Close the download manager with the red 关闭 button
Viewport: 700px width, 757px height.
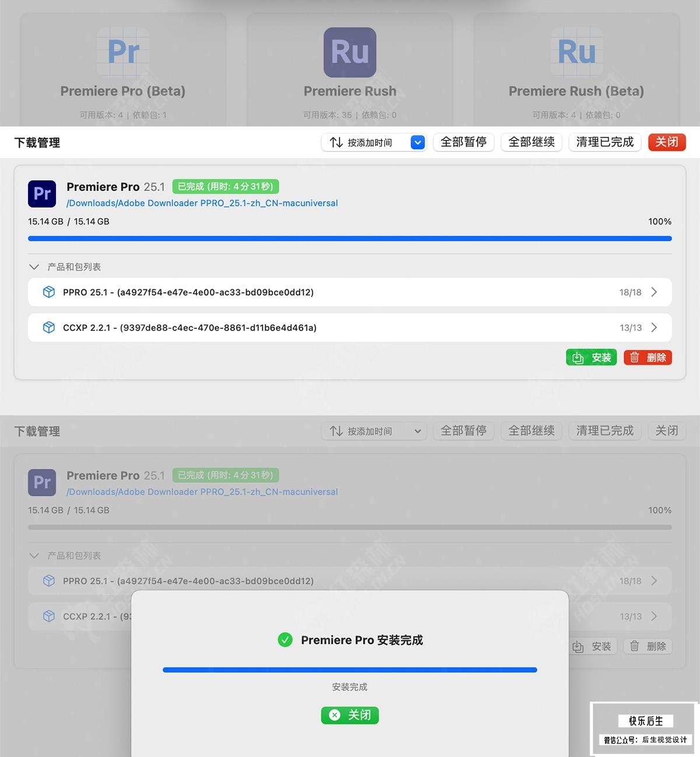click(x=667, y=142)
